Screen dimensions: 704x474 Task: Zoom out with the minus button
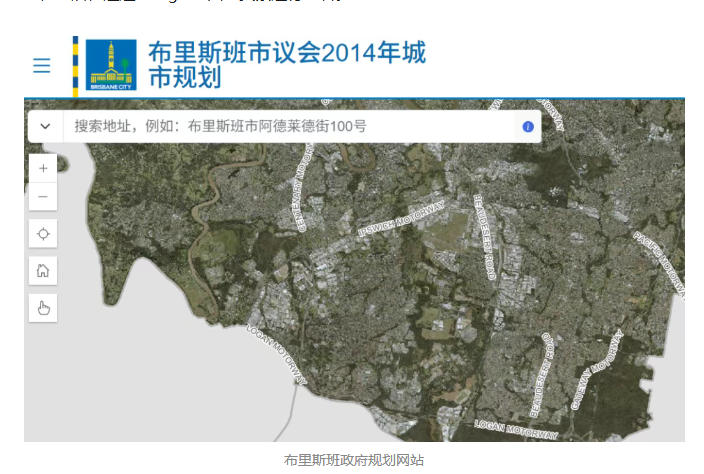click(x=43, y=197)
